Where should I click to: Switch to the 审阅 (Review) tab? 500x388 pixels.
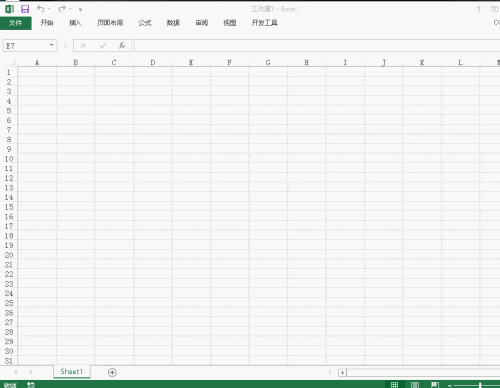click(x=202, y=23)
